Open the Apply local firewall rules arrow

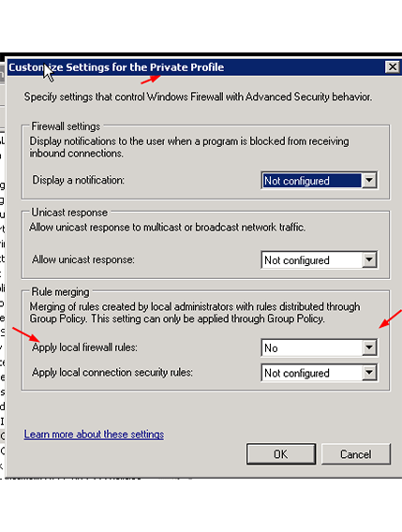click(369, 347)
